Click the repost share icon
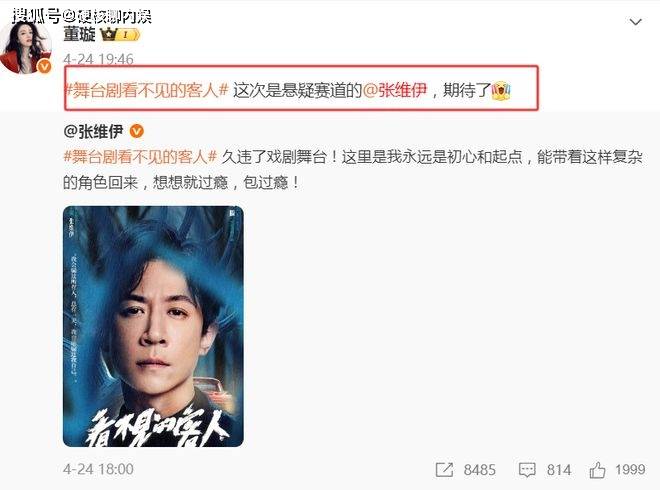This screenshot has width=660, height=490. point(444,470)
